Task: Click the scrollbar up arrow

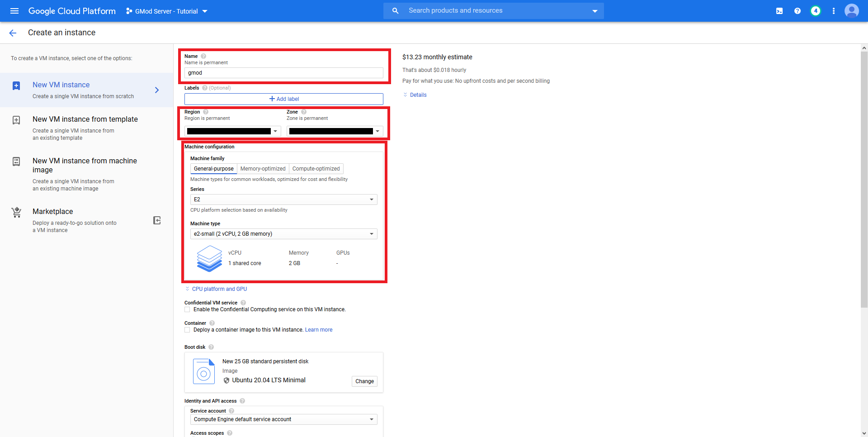Action: click(864, 47)
